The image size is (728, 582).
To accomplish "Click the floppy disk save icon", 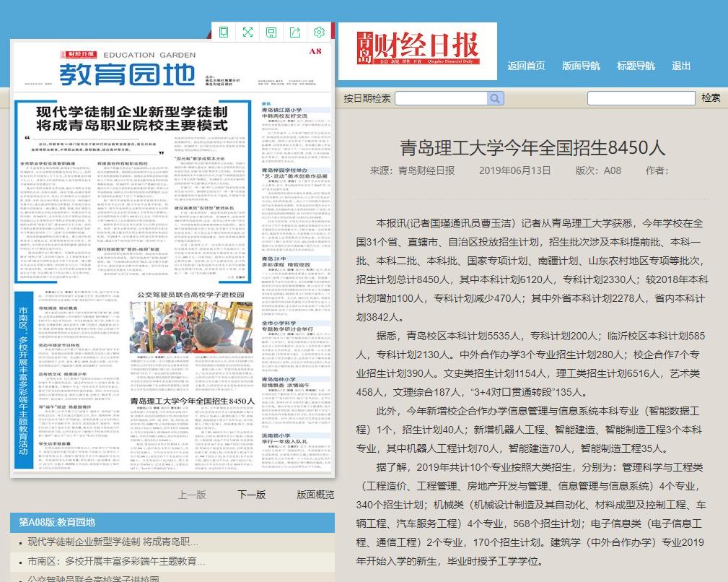I will 271,32.
